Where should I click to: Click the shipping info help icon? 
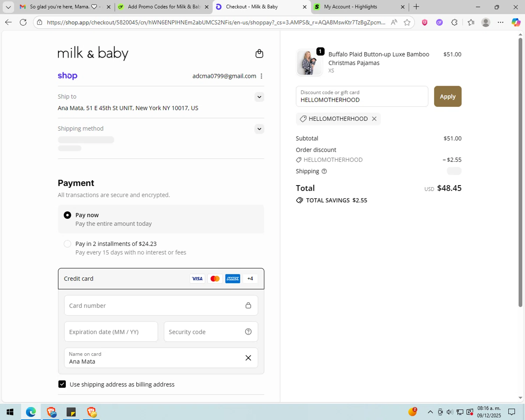click(324, 171)
